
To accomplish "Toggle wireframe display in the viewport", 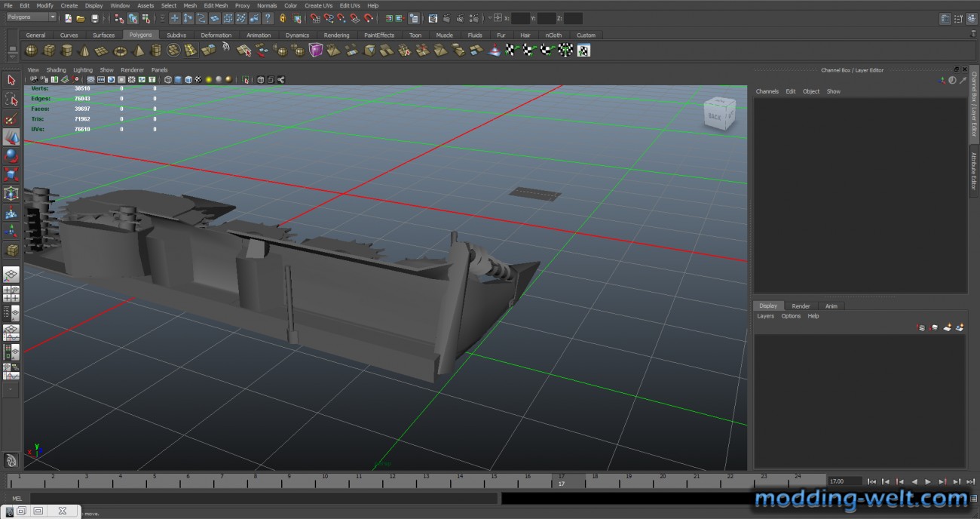I will click(168, 80).
